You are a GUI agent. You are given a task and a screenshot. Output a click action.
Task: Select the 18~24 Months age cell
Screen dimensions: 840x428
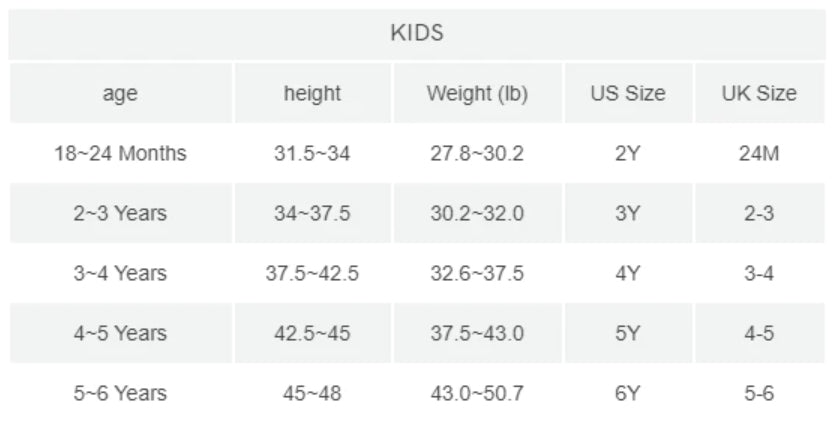click(120, 154)
